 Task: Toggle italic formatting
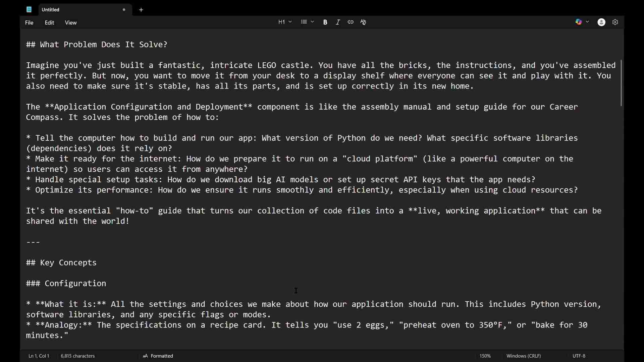tap(338, 22)
